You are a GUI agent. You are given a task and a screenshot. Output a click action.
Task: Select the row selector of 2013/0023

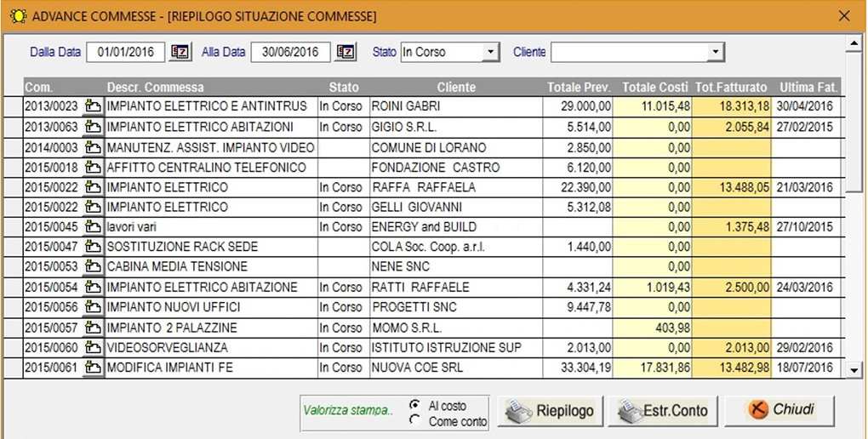[x=14, y=106]
